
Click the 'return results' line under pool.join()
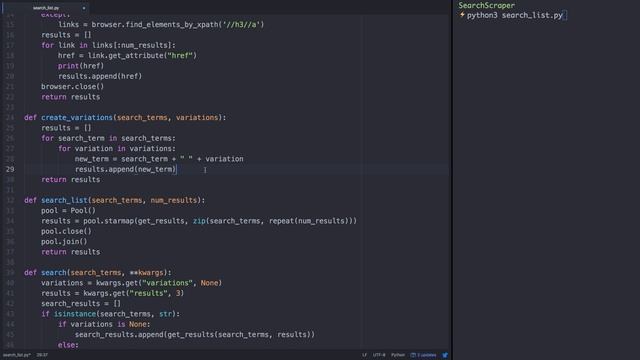tap(71, 252)
